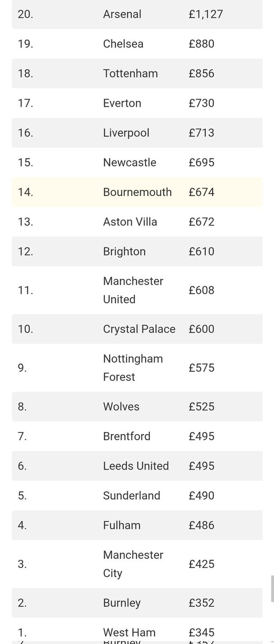274x644 pixels.
Task: Select West Ham price £345
Action: [201, 632]
